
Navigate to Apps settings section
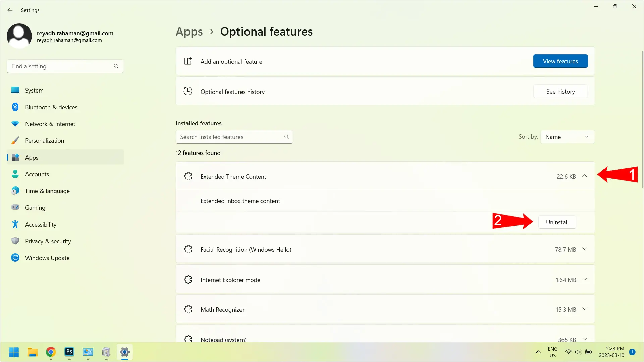click(x=32, y=157)
